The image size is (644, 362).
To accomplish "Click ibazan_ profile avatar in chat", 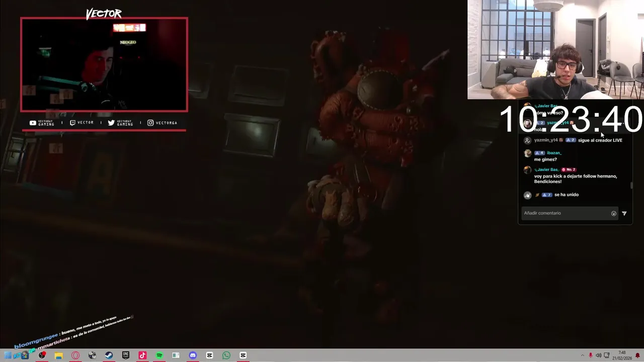I will pos(527,153).
